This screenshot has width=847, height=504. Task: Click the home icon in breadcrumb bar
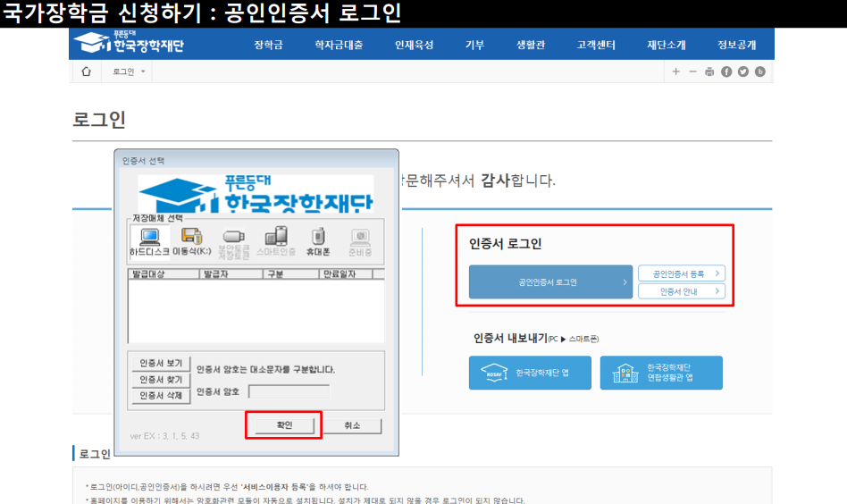(x=86, y=71)
